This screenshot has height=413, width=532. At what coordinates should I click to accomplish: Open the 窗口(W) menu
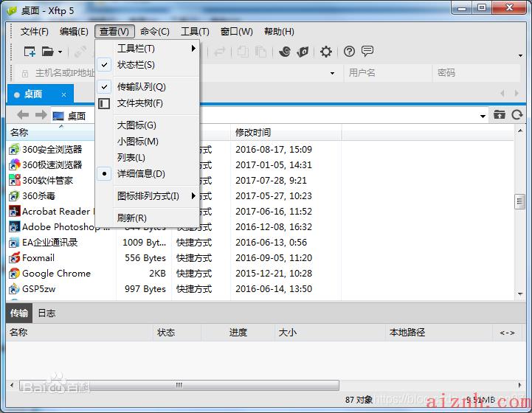click(x=236, y=32)
